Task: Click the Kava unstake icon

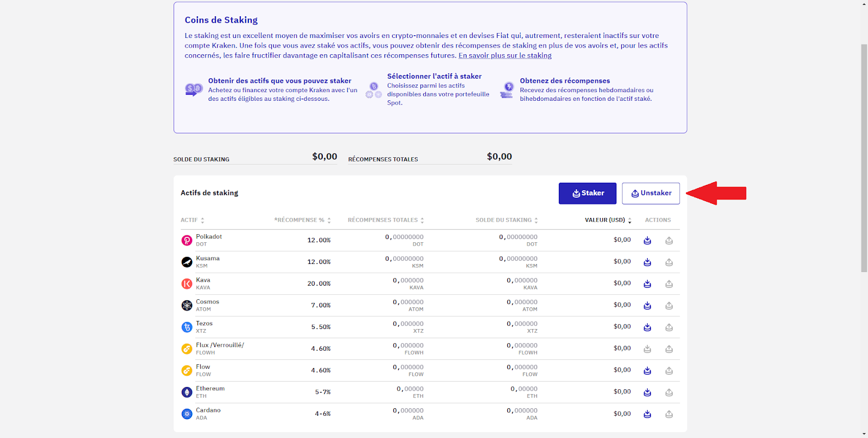Action: point(669,284)
